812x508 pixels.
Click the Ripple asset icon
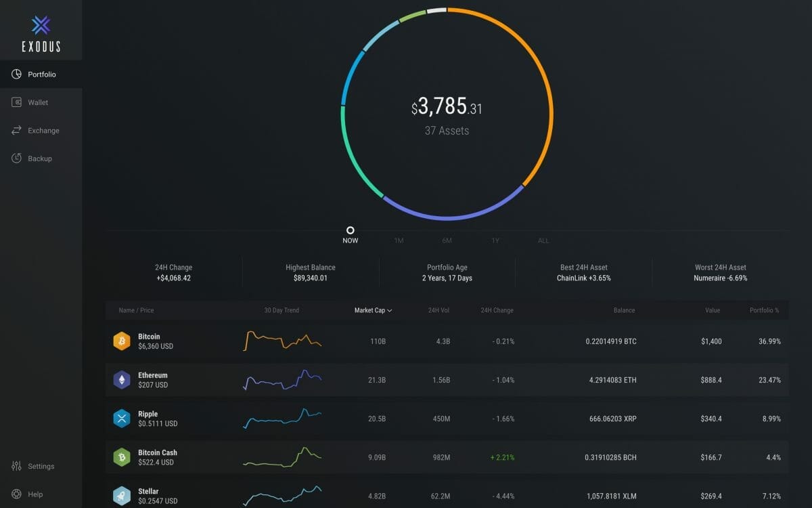(x=122, y=419)
